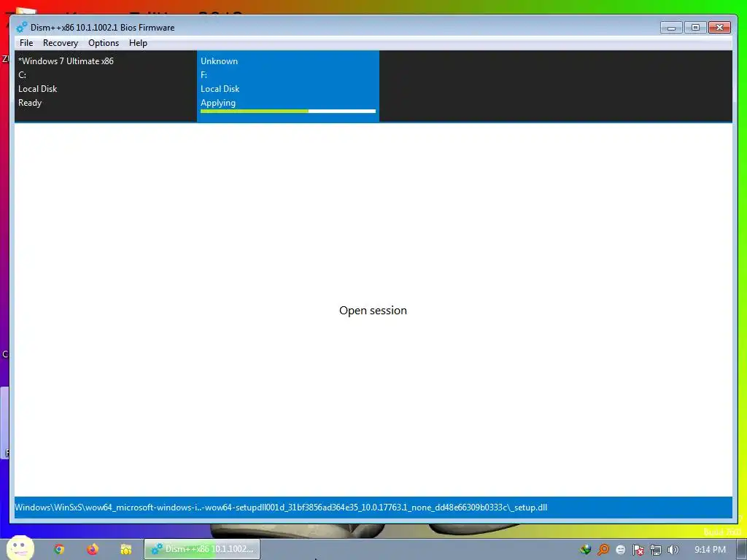Open the network tray icon
The width and height of the screenshot is (747, 560).
point(656,550)
